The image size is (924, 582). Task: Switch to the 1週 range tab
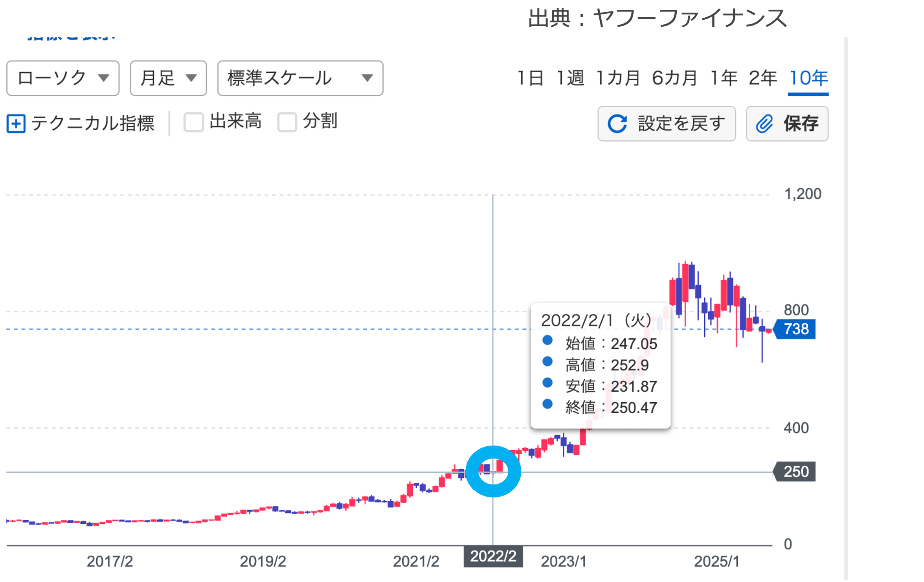(570, 78)
